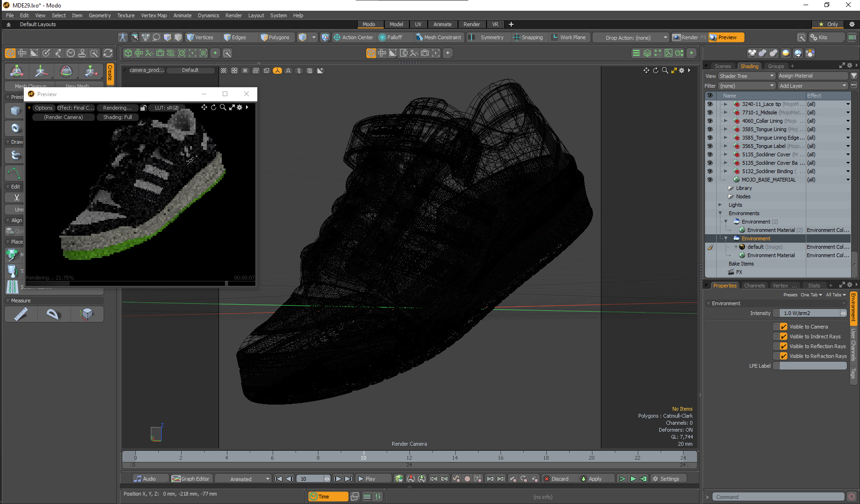Image resolution: width=860 pixels, height=504 pixels.
Task: Open the Vertex Map menu
Action: (x=154, y=15)
